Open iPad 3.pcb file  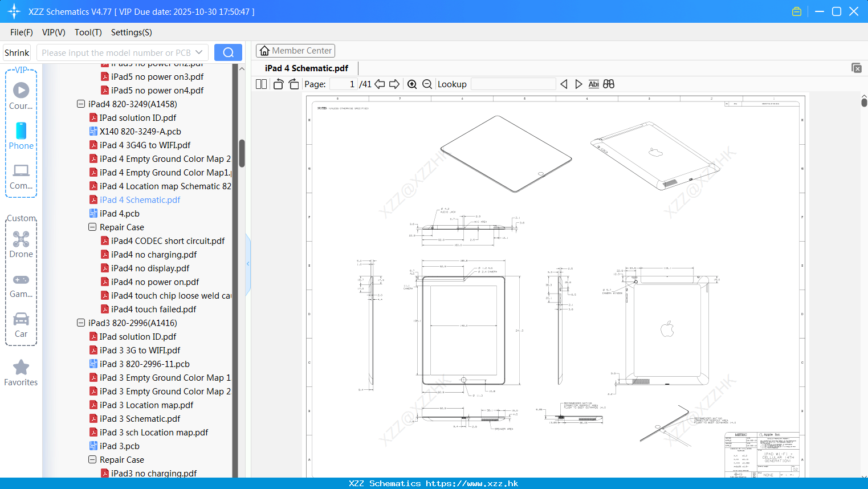click(x=120, y=446)
